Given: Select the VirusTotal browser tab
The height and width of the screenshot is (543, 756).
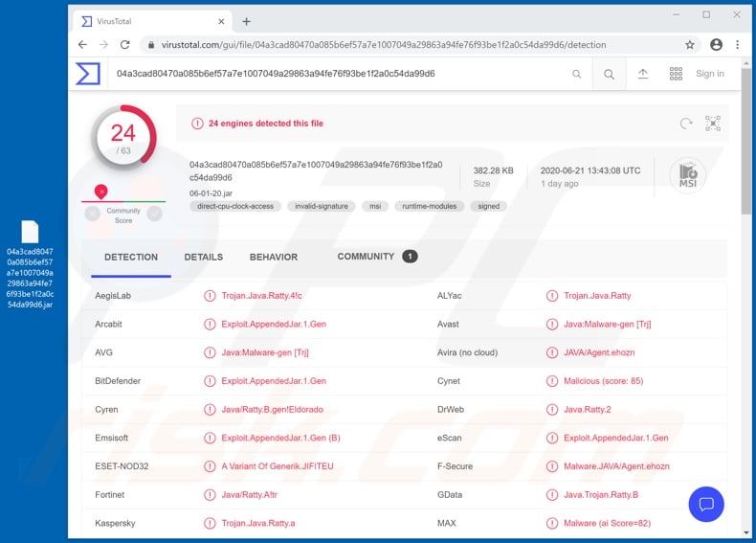Looking at the screenshot, I should [152, 21].
